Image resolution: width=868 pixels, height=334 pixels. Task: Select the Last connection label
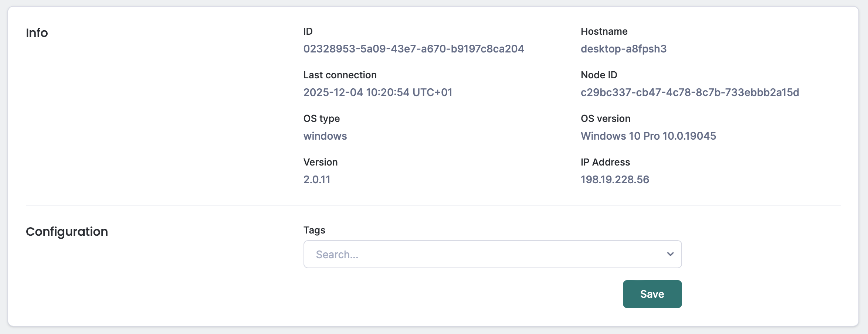pyautogui.click(x=340, y=75)
